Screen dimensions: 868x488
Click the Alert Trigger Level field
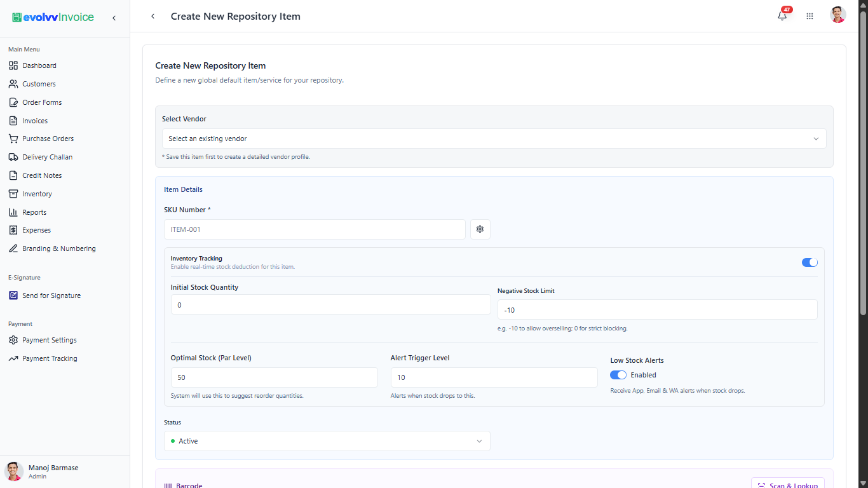click(494, 377)
